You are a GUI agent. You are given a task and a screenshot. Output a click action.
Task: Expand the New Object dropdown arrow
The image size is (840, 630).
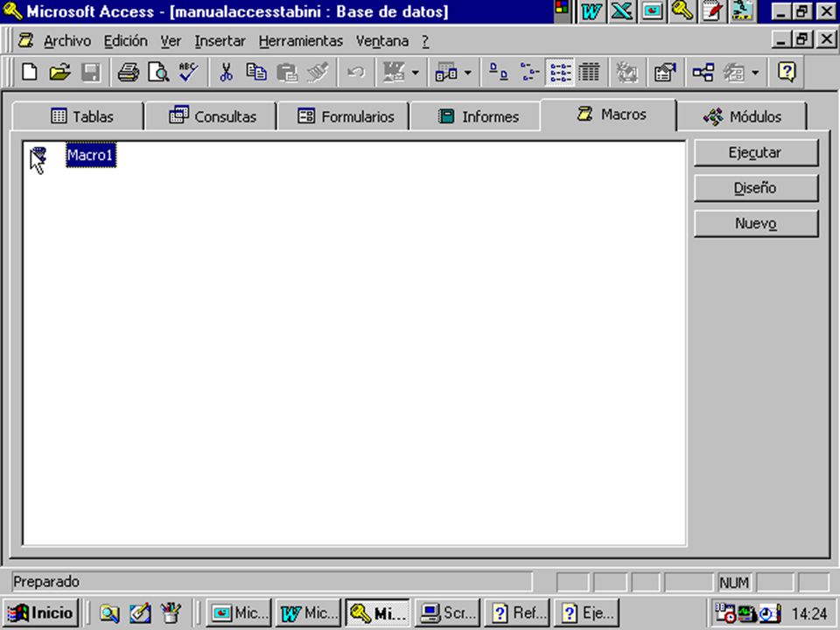coord(755,73)
